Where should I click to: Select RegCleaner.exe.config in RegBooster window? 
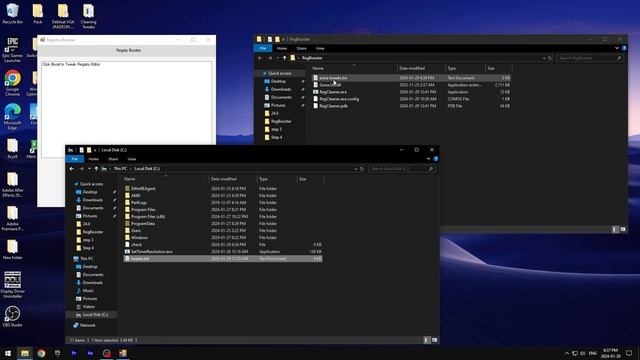pos(411,99)
